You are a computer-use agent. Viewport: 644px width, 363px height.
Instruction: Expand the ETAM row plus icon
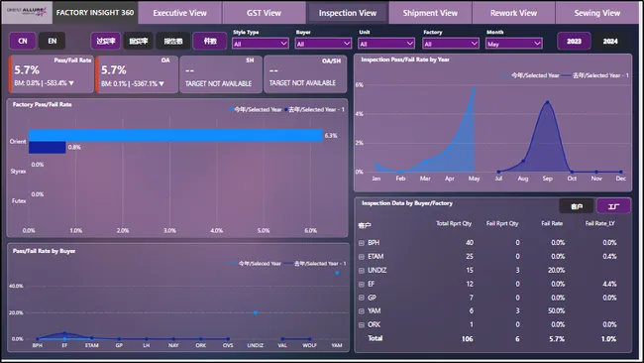pyautogui.click(x=362, y=257)
